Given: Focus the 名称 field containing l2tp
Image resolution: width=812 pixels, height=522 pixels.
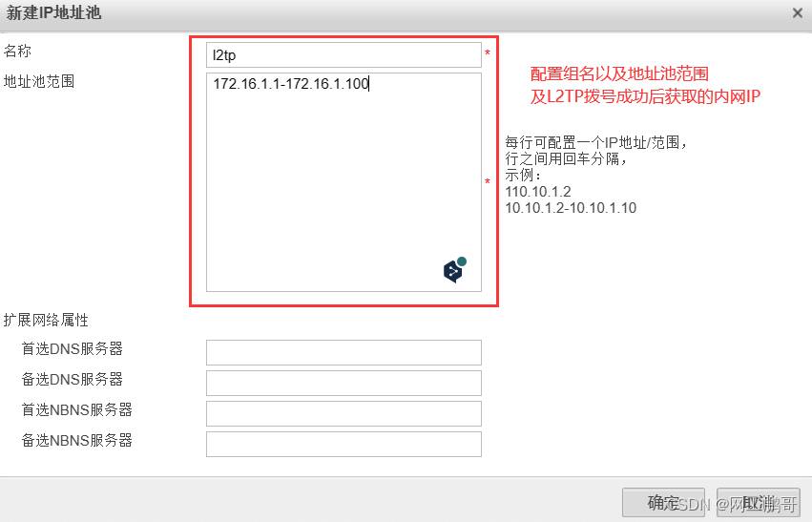Looking at the screenshot, I should click(344, 55).
